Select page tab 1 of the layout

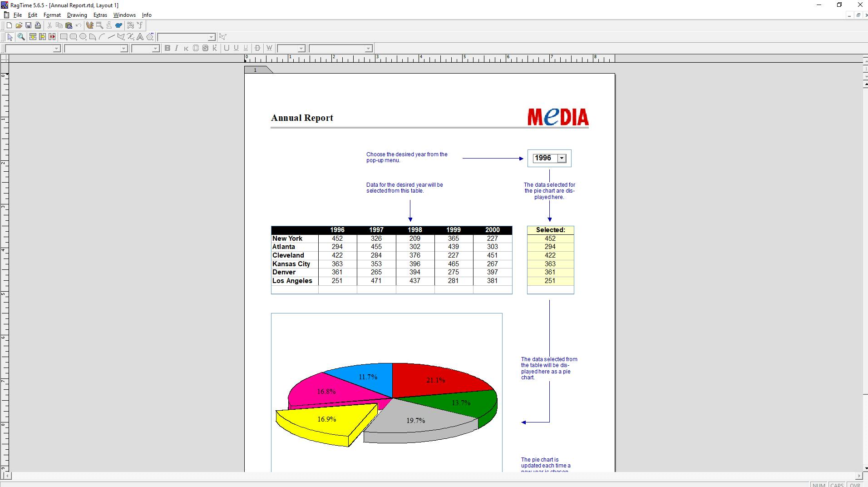pyautogui.click(x=256, y=70)
